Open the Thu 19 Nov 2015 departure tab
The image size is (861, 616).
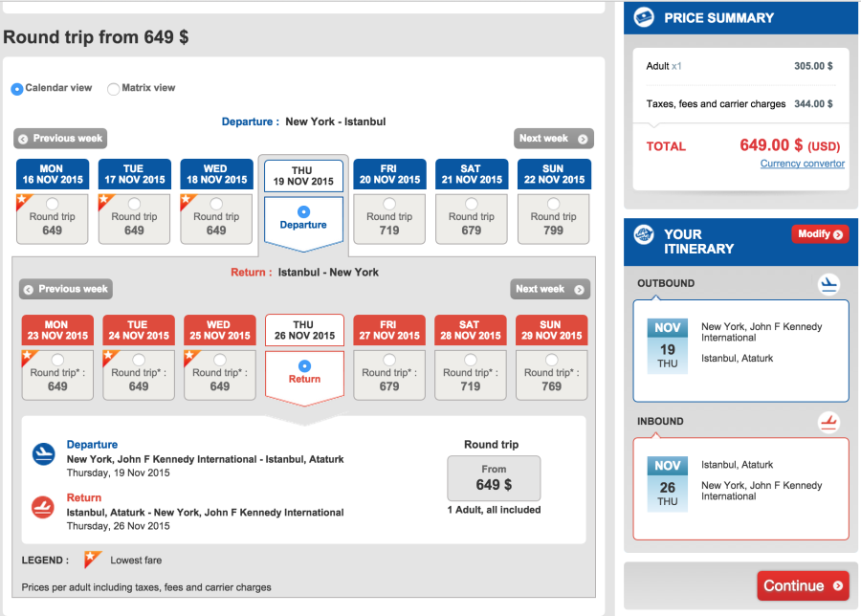303,175
